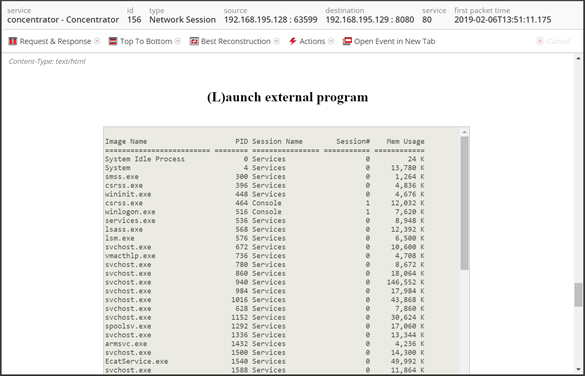The height and width of the screenshot is (376, 585).
Task: Click the outer page scrollbar thumb
Action: coord(578,295)
